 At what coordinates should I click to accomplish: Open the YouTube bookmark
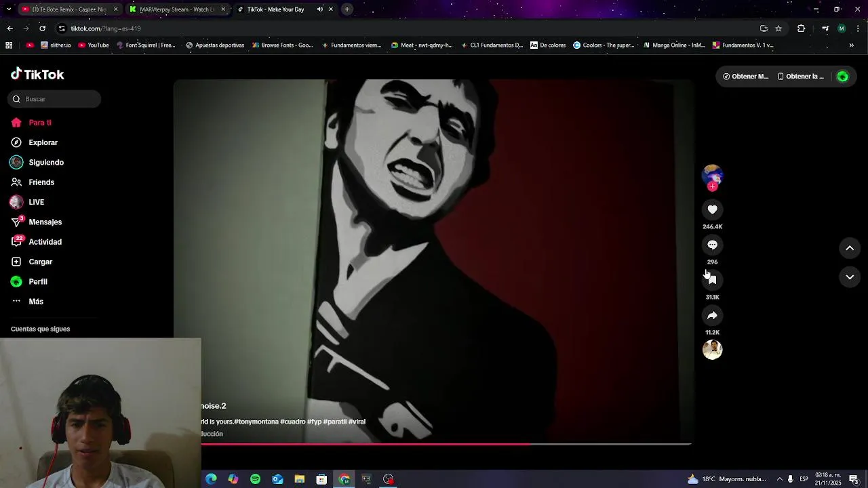[x=94, y=45]
